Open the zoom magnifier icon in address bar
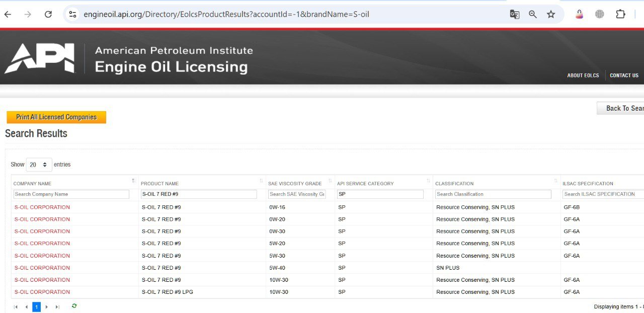The width and height of the screenshot is (644, 313). click(x=533, y=14)
